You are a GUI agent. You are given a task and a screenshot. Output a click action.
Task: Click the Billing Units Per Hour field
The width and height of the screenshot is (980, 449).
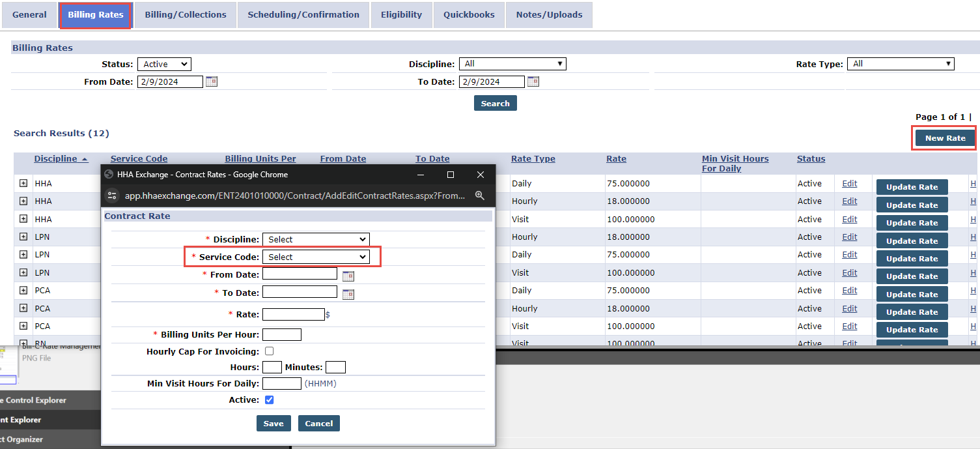pos(282,334)
